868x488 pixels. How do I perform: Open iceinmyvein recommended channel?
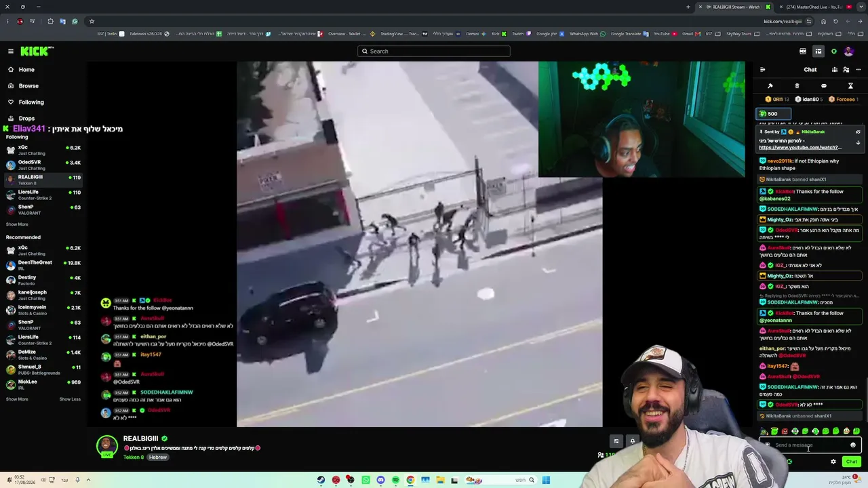[43, 310]
